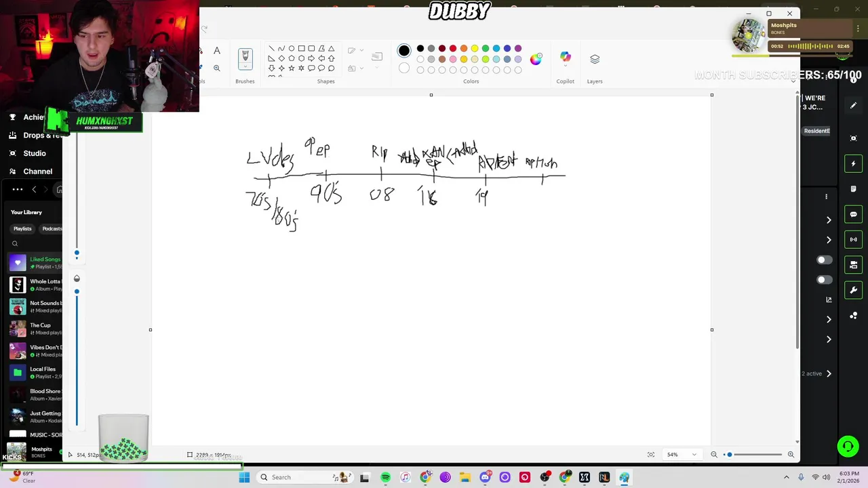Select the Curve shape
Image resolution: width=868 pixels, height=488 pixels.
tap(281, 49)
